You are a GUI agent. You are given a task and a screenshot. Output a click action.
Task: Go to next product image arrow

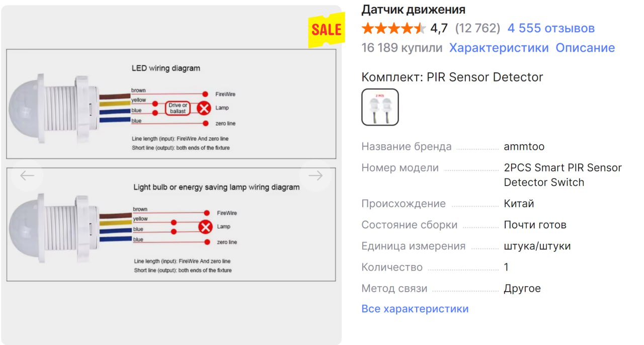(315, 176)
